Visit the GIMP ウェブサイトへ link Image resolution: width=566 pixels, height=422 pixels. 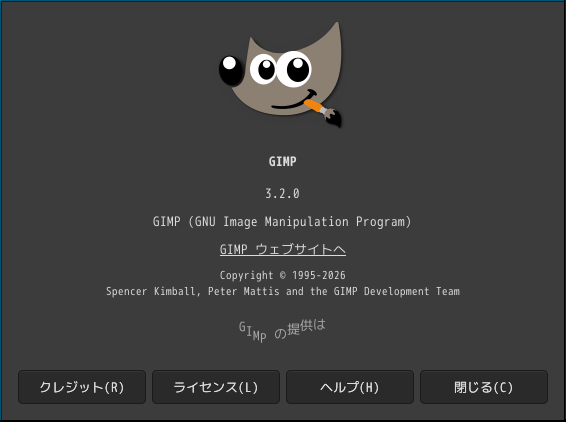283,249
